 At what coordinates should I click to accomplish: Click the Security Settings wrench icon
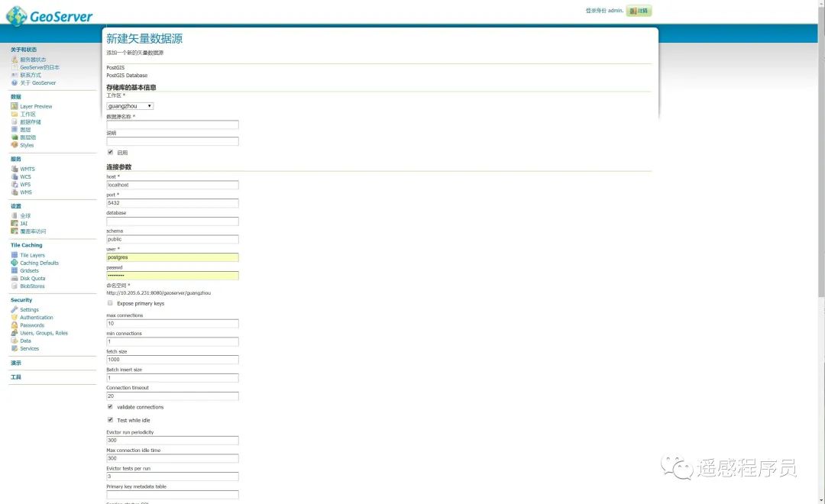point(15,309)
